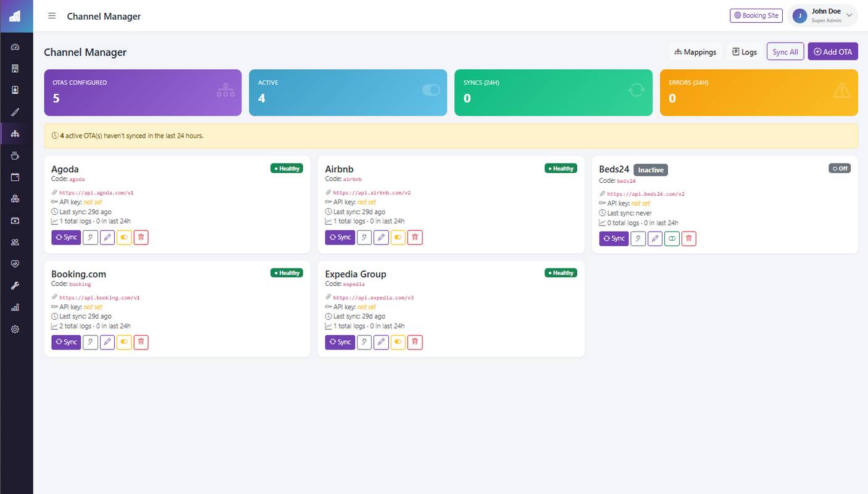Open the bar chart icon in sidebar
868x494 pixels.
15,308
